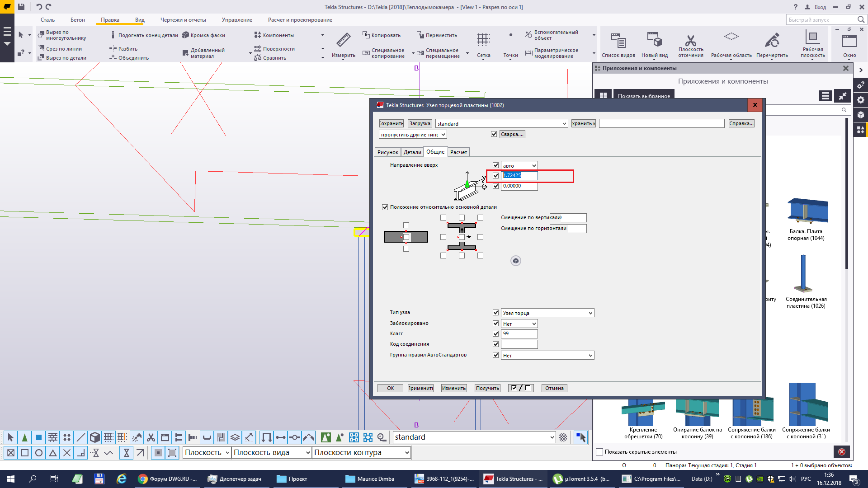This screenshot has width=868, height=488.
Task: Switch to the Расчет tab
Action: (x=458, y=152)
